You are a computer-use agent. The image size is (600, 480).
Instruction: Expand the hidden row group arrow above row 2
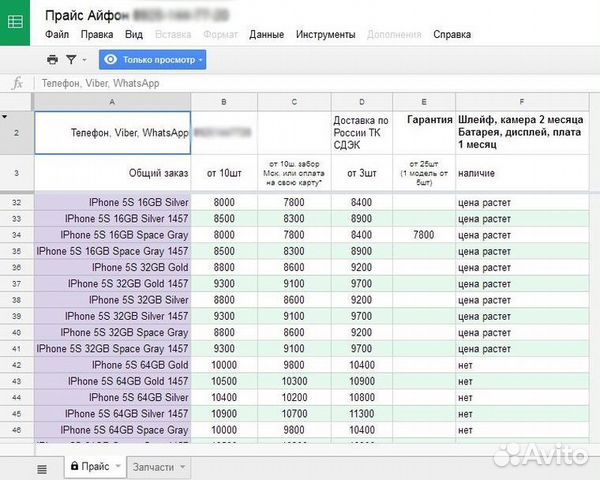pos(5,116)
